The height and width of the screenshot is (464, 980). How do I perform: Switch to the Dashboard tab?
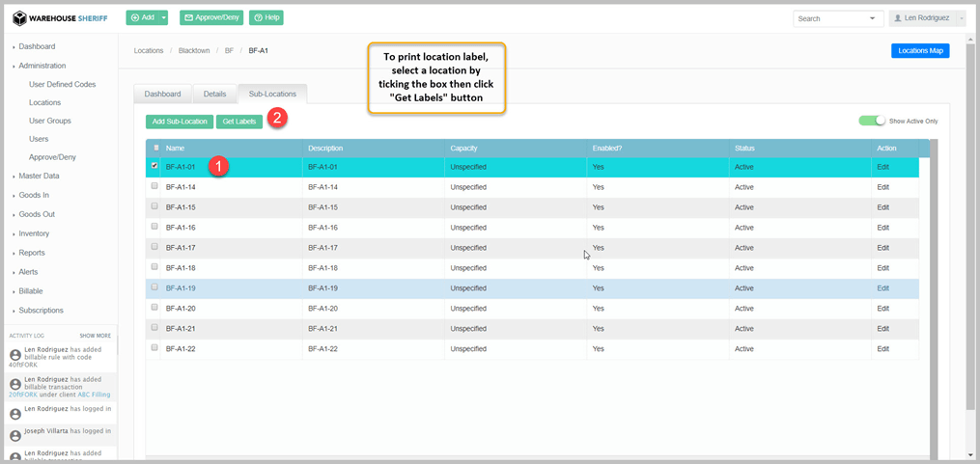162,94
